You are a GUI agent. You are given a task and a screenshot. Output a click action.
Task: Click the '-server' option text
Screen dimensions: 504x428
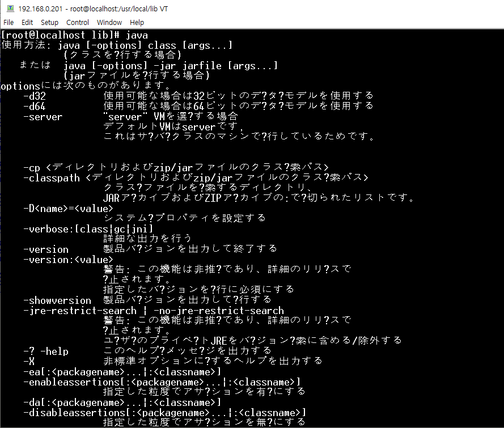pyautogui.click(x=43, y=117)
